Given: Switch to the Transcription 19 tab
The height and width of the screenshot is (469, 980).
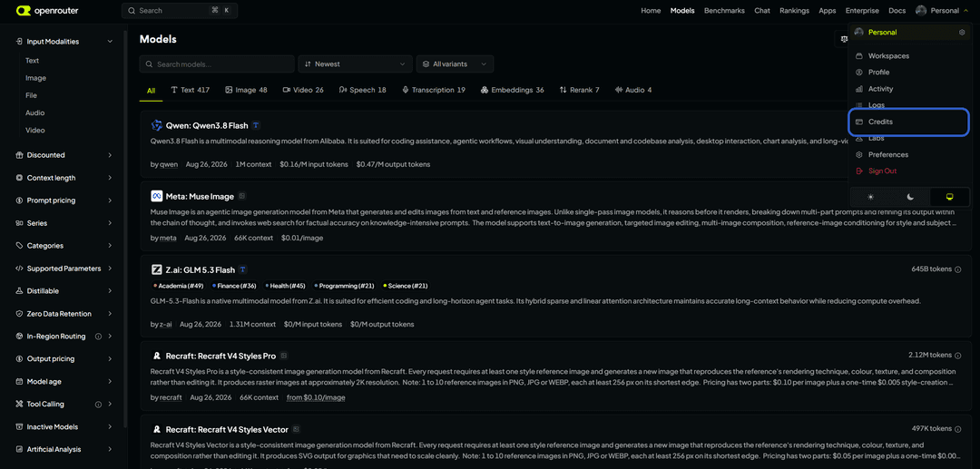Looking at the screenshot, I should [x=434, y=90].
